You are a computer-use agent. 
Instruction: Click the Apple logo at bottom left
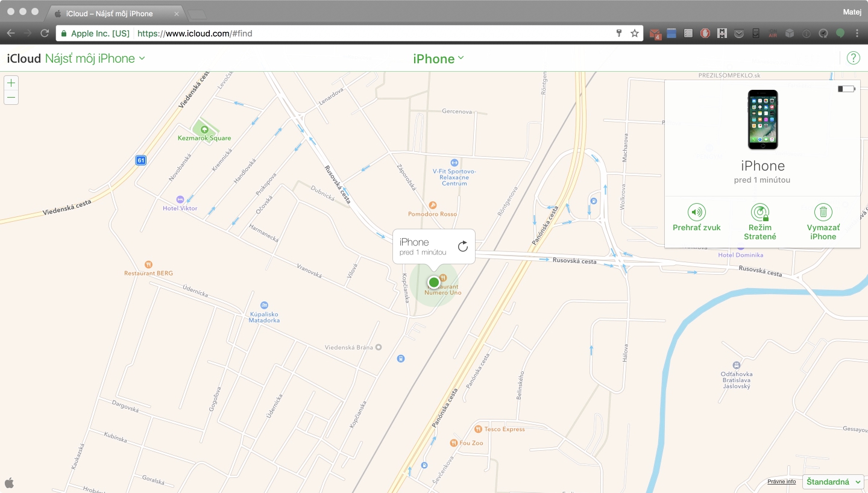[9, 482]
